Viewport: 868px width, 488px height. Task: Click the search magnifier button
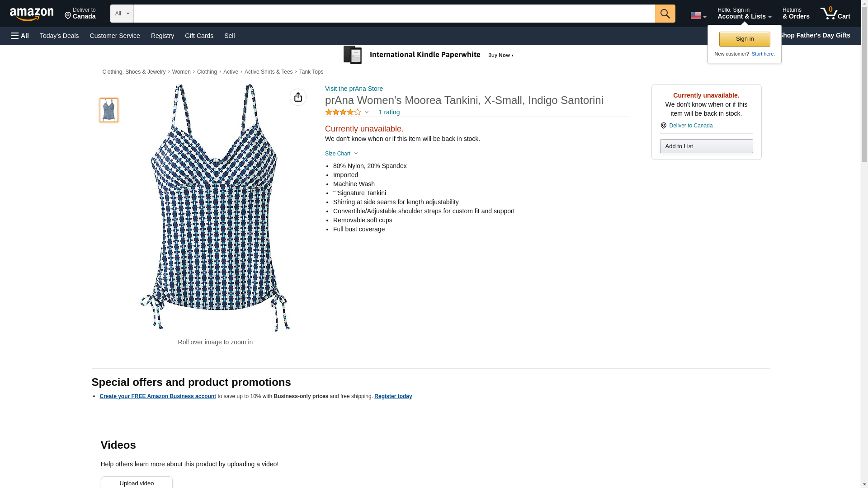pyautogui.click(x=665, y=14)
